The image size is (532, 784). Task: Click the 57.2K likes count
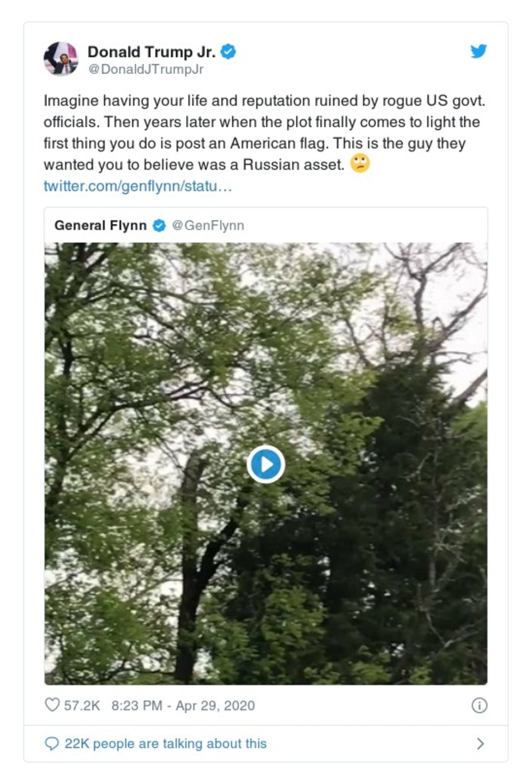click(81, 706)
